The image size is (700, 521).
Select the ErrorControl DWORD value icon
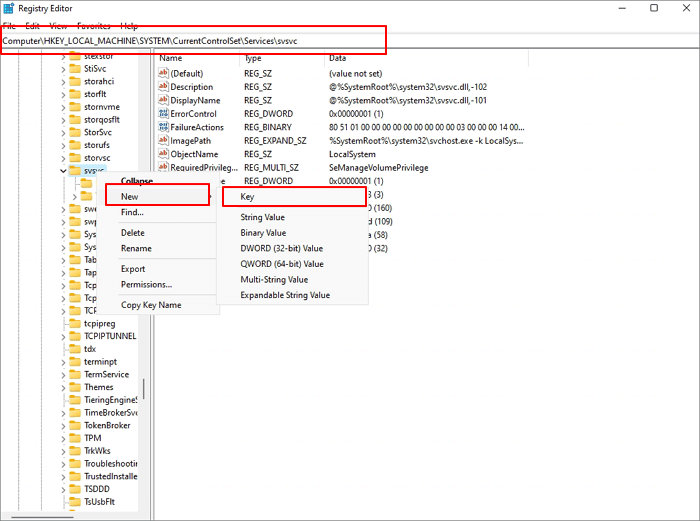pos(163,114)
